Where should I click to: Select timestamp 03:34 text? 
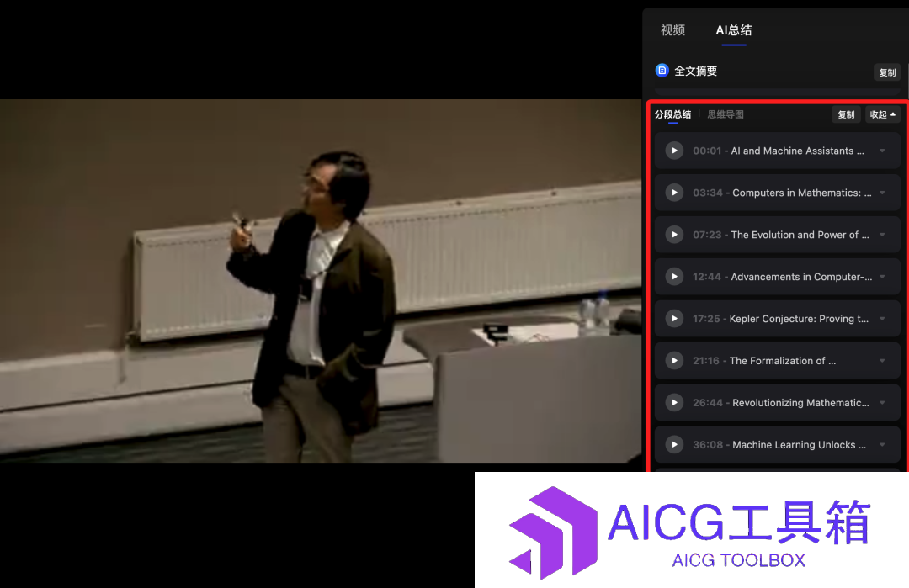[708, 193]
